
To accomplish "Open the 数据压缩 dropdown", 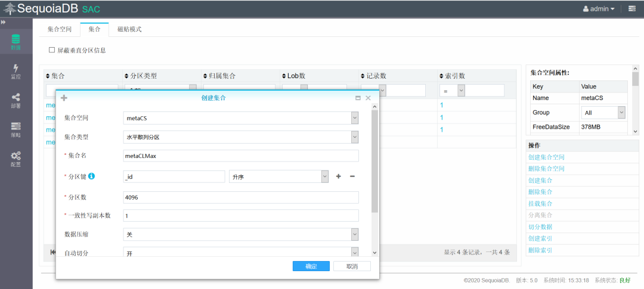I will click(x=241, y=234).
